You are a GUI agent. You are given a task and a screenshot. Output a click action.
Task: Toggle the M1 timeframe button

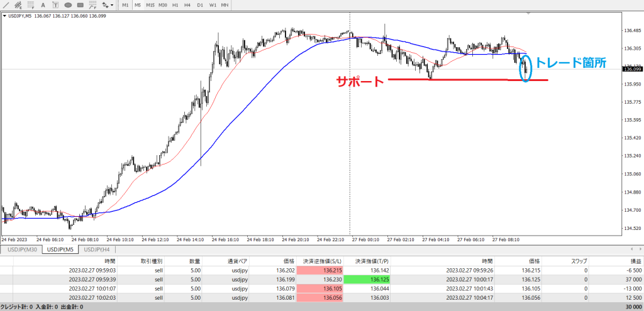coord(125,5)
